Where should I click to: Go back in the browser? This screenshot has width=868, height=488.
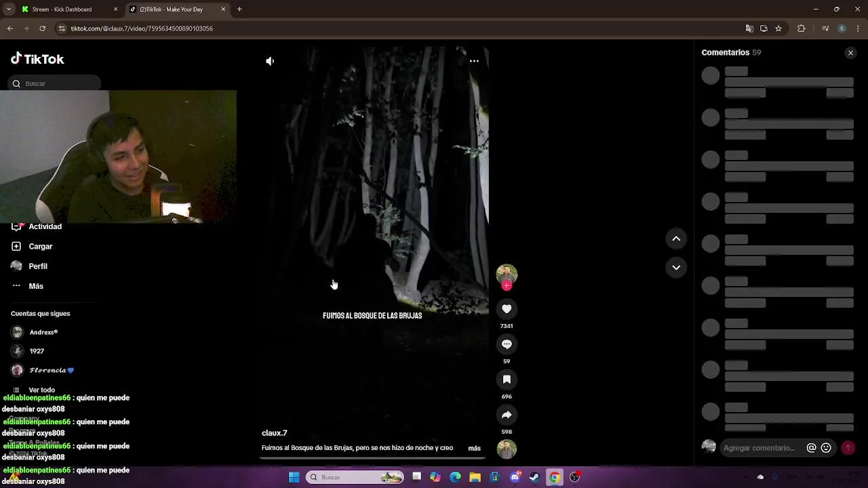tap(9, 28)
